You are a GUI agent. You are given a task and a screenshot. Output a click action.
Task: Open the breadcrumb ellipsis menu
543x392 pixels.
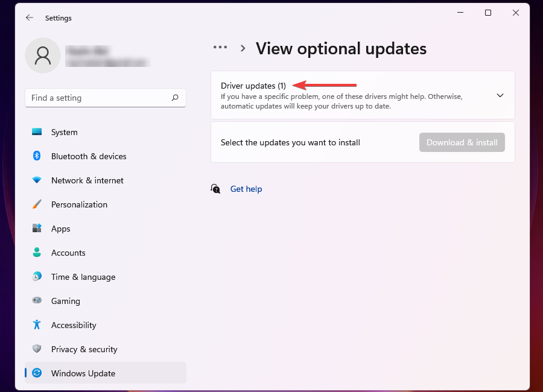(220, 48)
